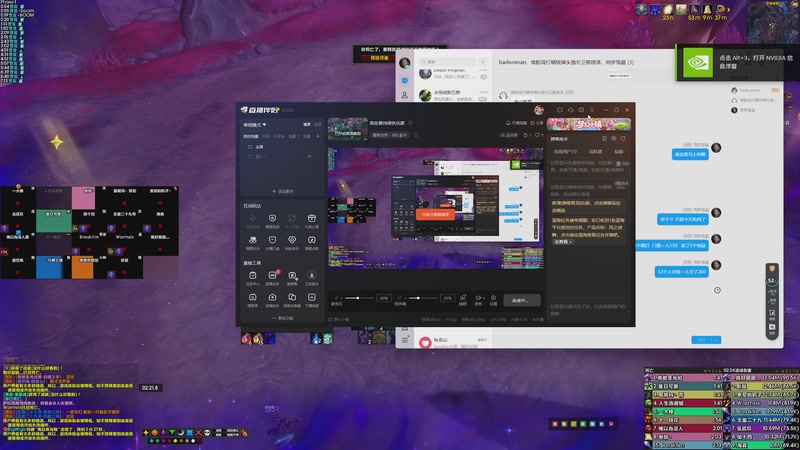This screenshot has height=450, width=800.
Task: Open message icon in 直播伴侣 title bar
Action: pos(560,110)
